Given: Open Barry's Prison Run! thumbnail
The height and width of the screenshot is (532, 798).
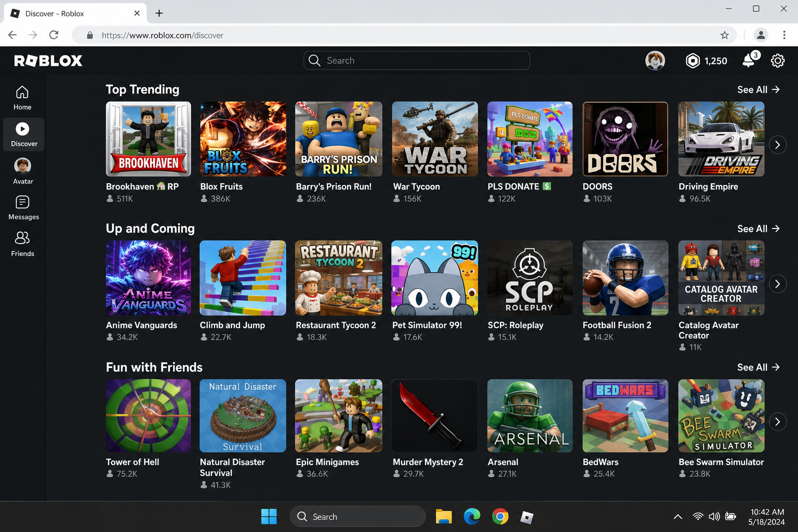Looking at the screenshot, I should point(339,139).
